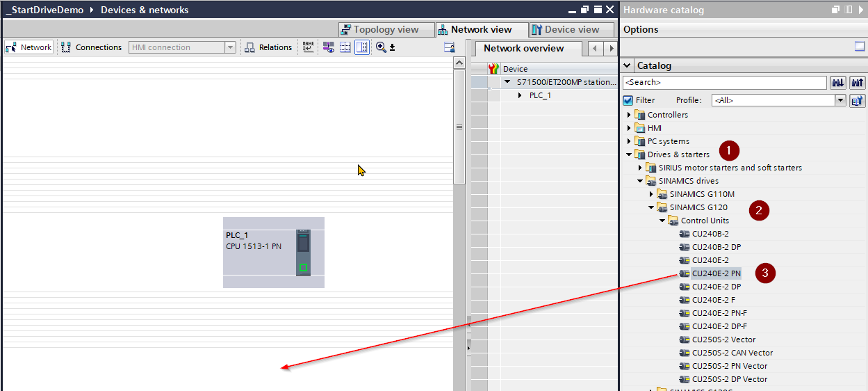Open the zoom level dropdown arrow
This screenshot has height=391, width=868.
pyautogui.click(x=392, y=47)
